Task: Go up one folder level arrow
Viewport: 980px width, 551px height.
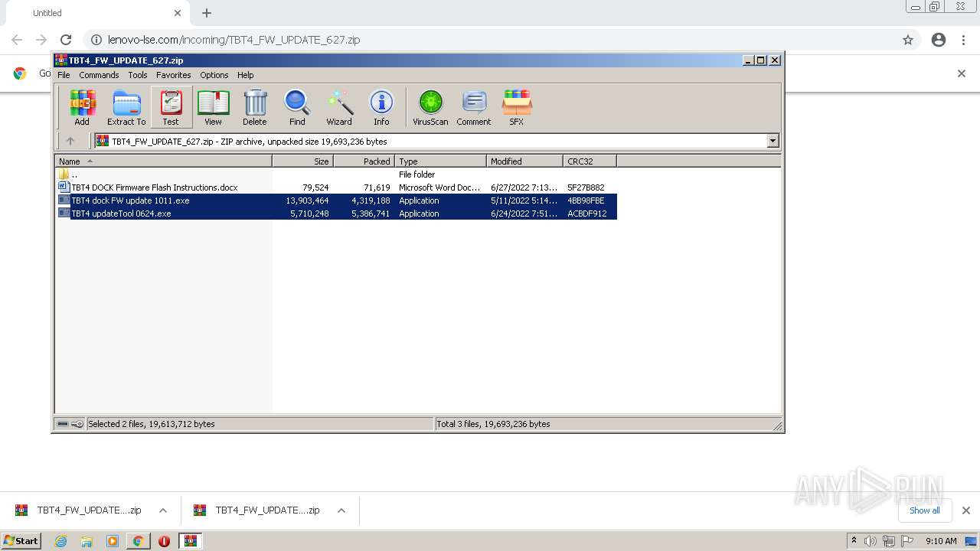Action: [70, 141]
